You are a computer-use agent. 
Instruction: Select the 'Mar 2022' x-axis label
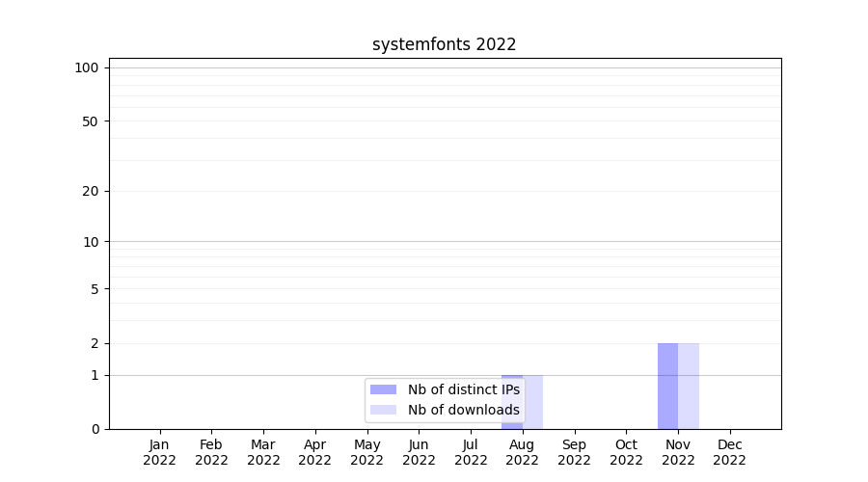tap(263, 452)
